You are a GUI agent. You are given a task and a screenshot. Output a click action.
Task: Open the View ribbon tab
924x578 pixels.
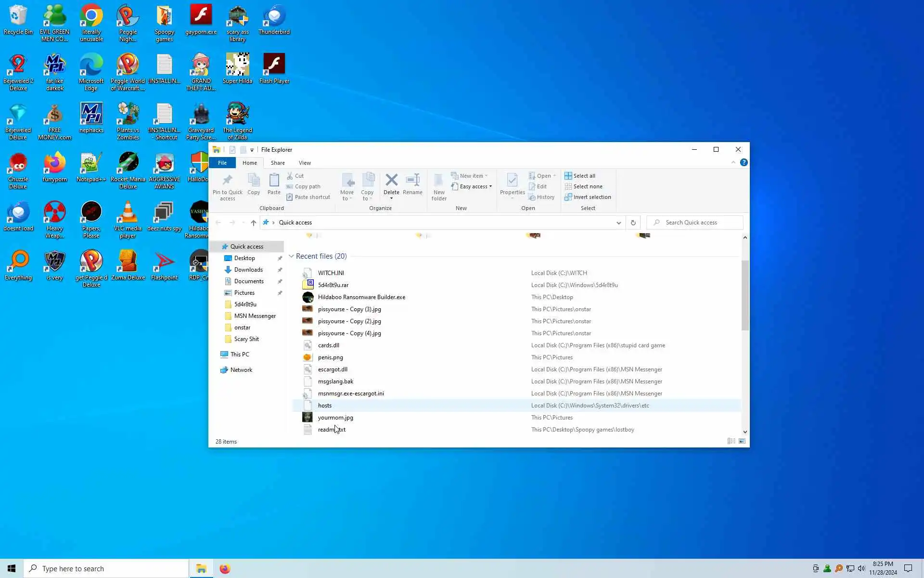point(305,163)
